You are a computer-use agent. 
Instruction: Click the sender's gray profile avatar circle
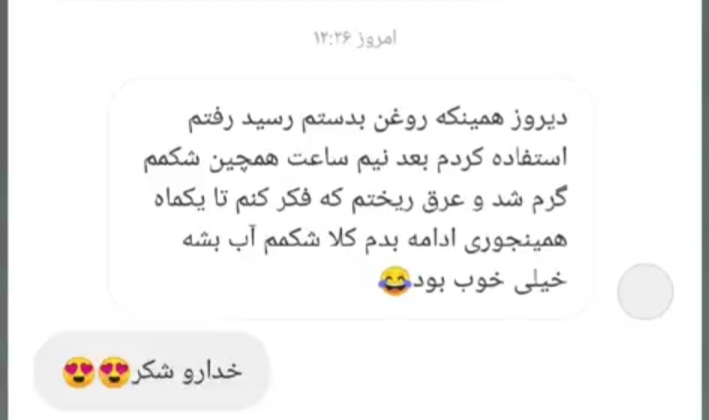point(645,292)
